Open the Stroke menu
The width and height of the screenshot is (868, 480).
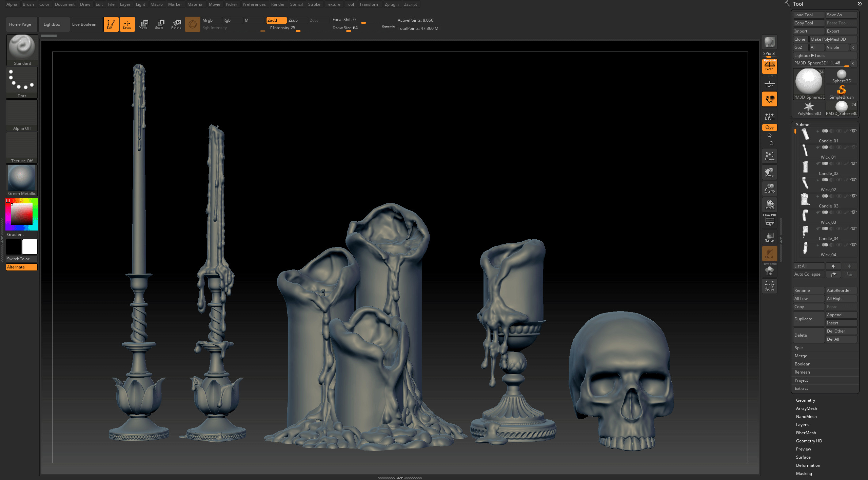click(314, 4)
